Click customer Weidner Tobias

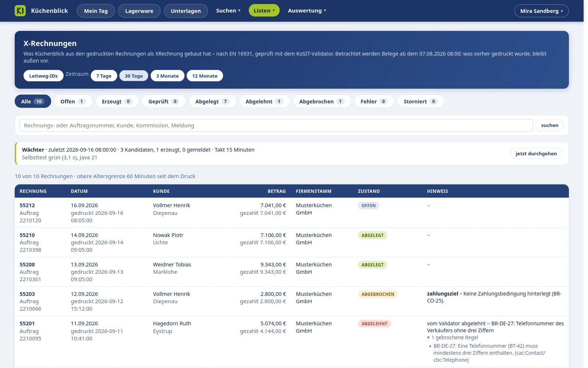point(172,265)
